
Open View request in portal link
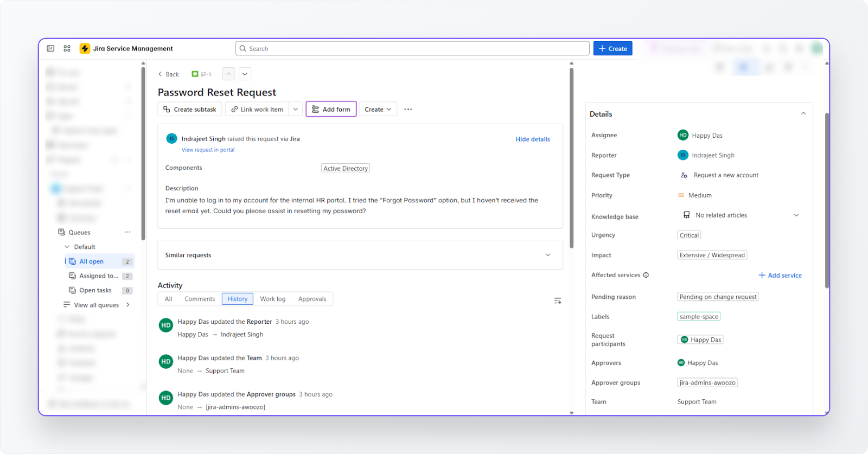coord(208,150)
